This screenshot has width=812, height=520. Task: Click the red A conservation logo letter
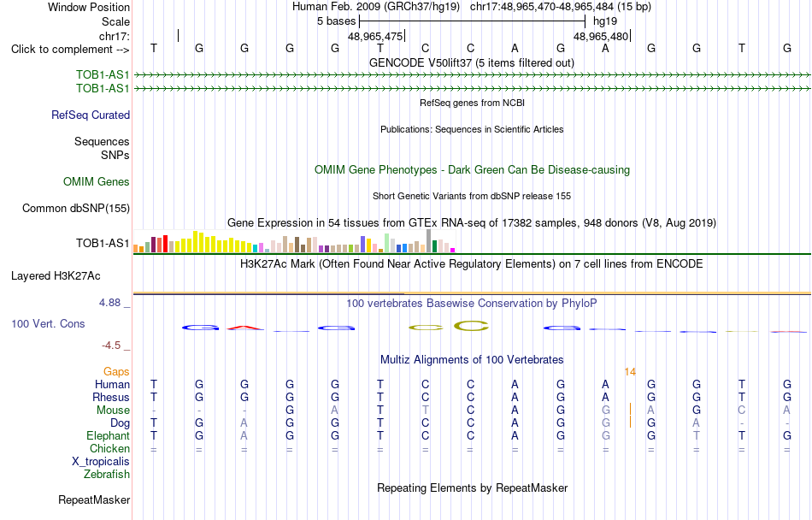click(x=245, y=328)
